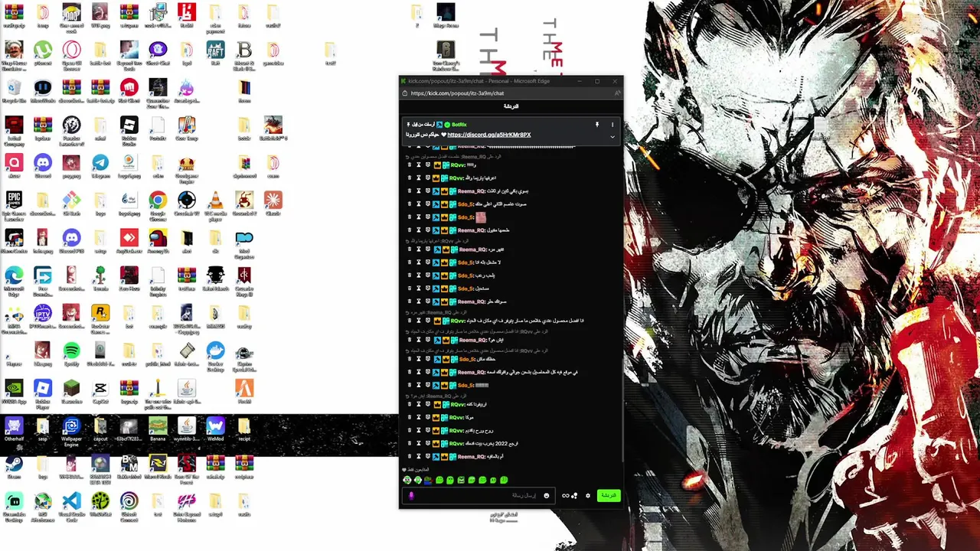
Task: Open Microsoft Edge desktop shortcut
Action: point(14,279)
